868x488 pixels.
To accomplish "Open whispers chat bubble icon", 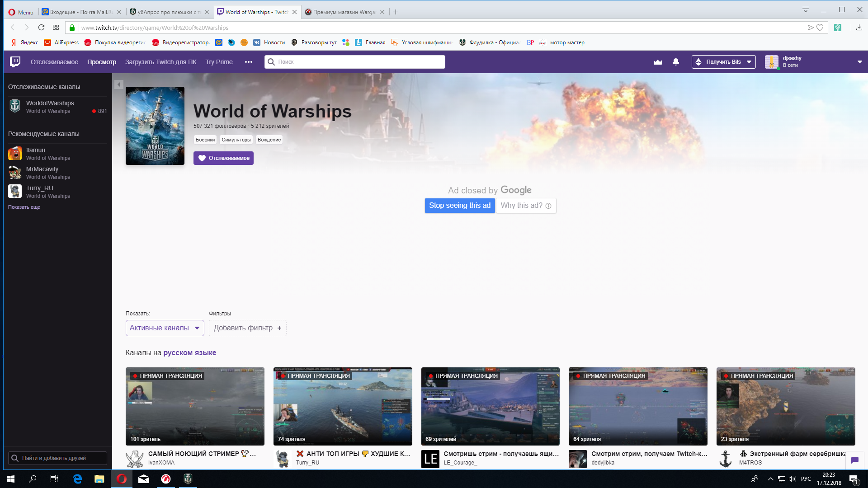I will click(854, 460).
